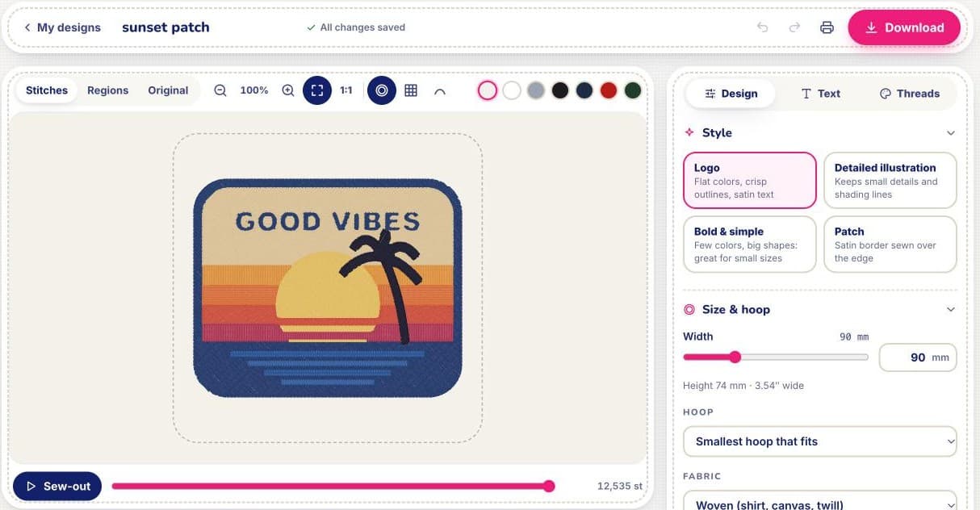Switch to the Stitches view
Screen dimensions: 980x510
click(x=47, y=90)
